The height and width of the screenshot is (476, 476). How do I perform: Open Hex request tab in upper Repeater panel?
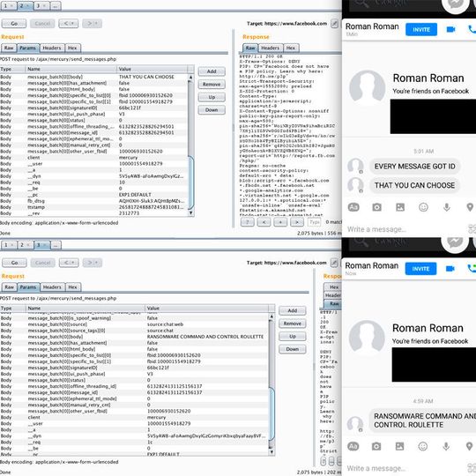(x=72, y=48)
